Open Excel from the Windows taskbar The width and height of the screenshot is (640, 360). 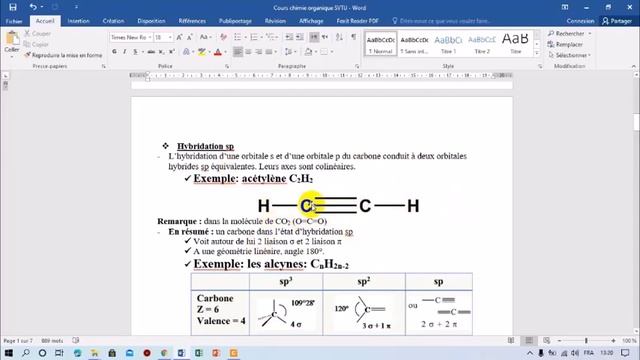point(199,353)
